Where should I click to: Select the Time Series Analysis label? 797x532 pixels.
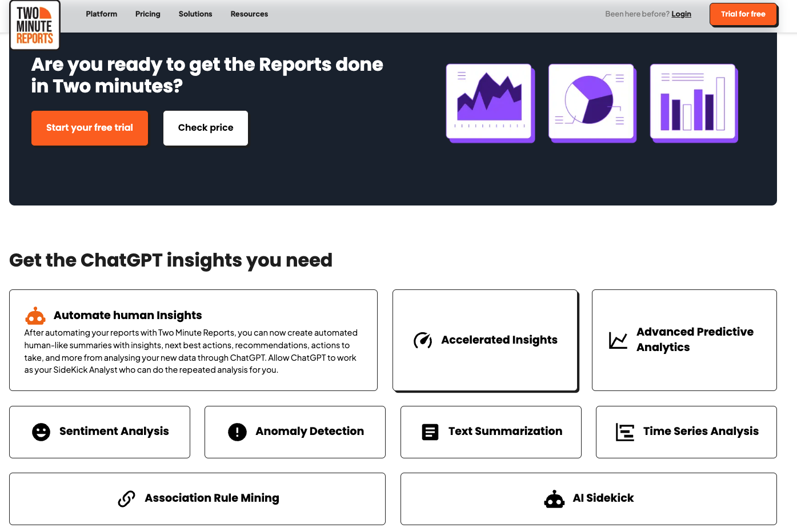[701, 432]
